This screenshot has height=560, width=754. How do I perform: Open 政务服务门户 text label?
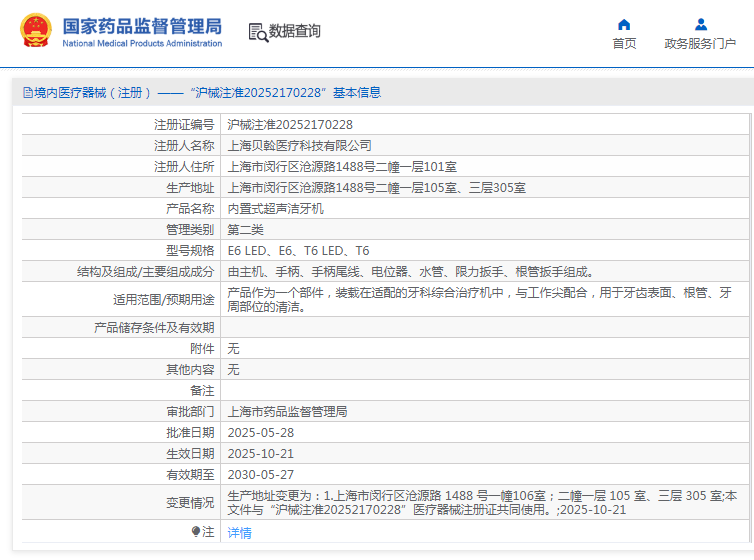(x=700, y=44)
